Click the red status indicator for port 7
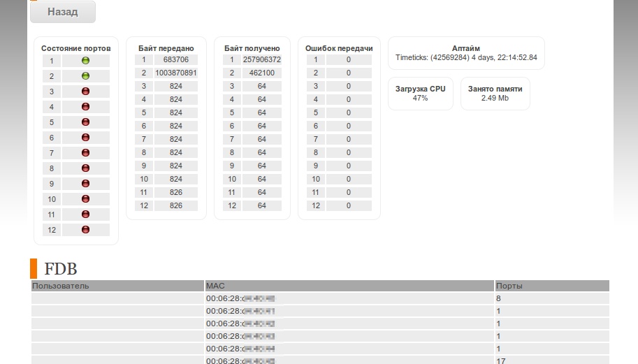 point(86,153)
